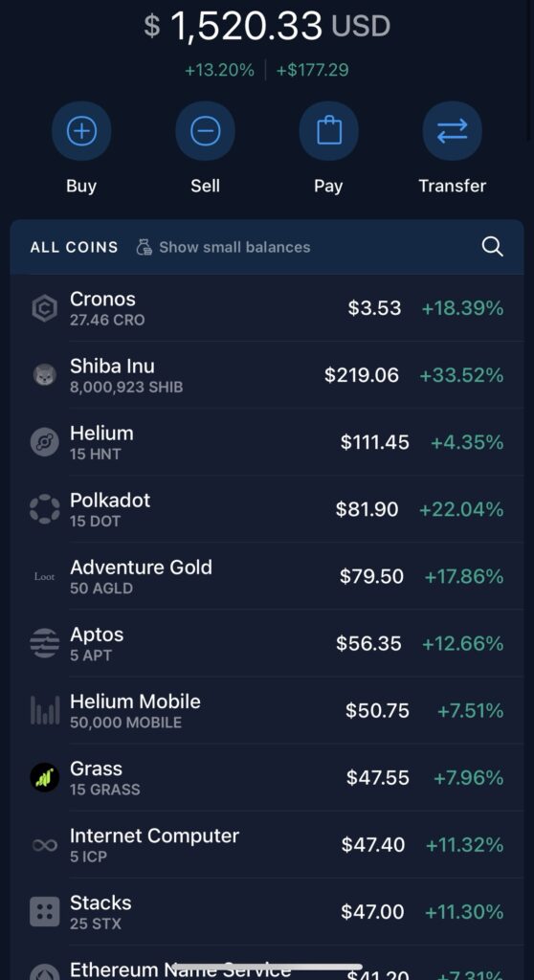Select the ALL COINS tab label
The height and width of the screenshot is (980, 534).
(x=74, y=247)
